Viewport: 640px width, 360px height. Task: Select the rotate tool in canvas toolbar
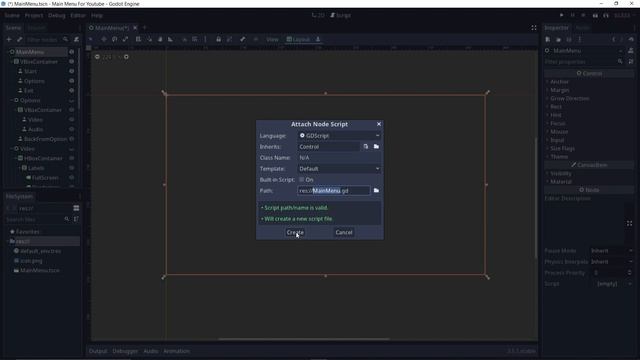point(115,40)
